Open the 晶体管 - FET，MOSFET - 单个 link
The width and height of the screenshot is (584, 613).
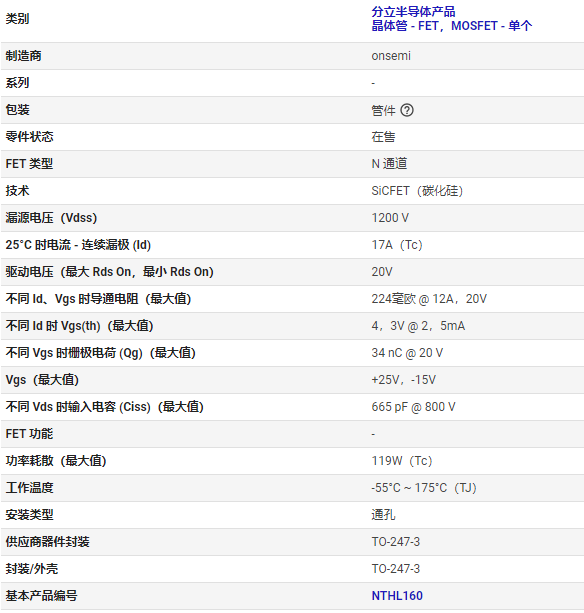[451, 26]
